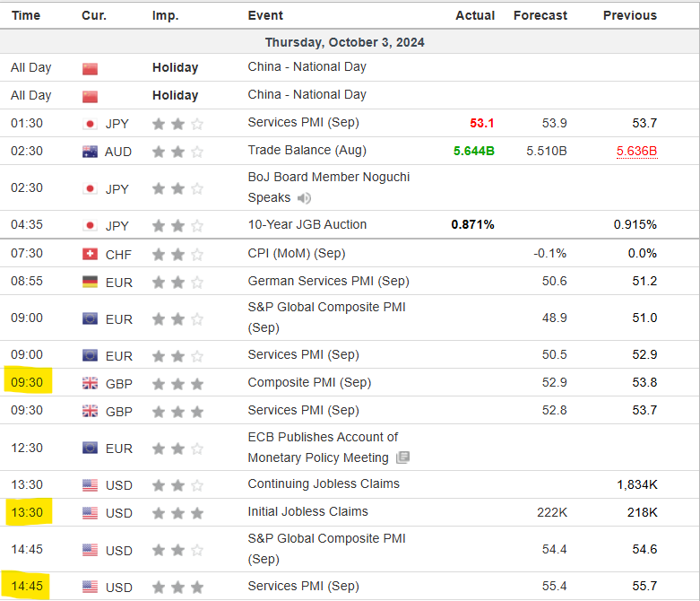Click the Imp. column header
Image resolution: width=700 pixels, height=601 pixels.
click(x=165, y=15)
